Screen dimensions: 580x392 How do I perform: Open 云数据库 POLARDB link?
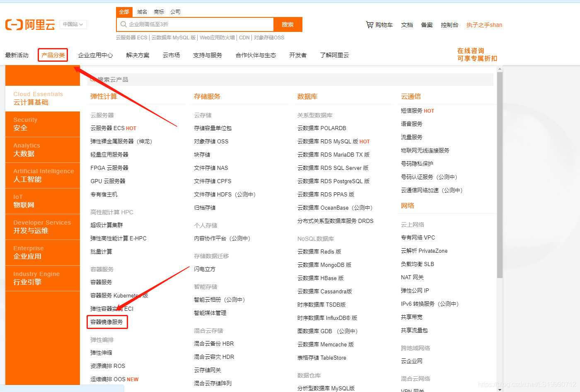point(322,128)
